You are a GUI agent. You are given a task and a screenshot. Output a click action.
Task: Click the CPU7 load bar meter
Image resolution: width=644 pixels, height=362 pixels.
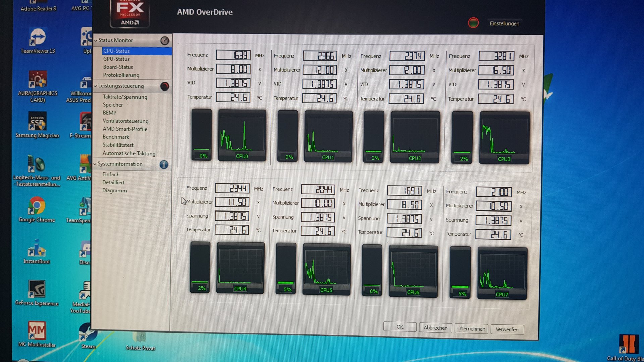(460, 272)
